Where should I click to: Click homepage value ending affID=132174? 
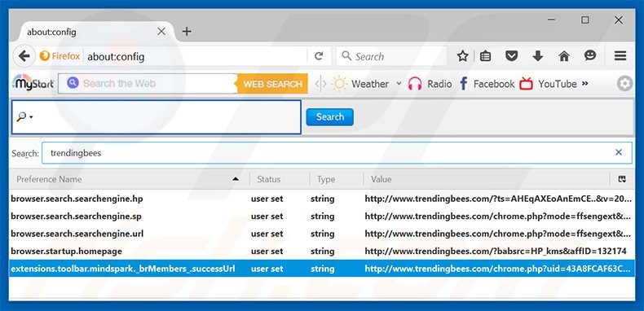(496, 251)
